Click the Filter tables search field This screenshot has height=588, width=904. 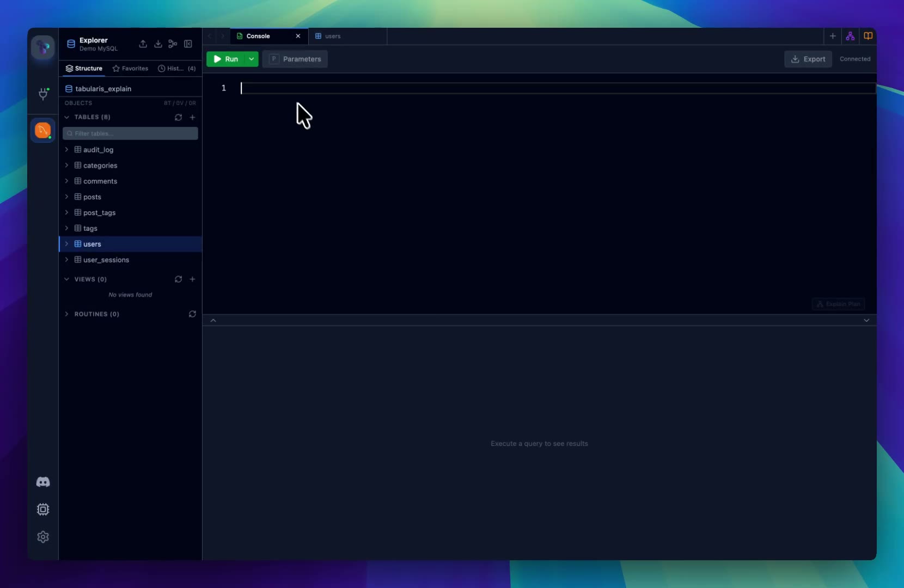pyautogui.click(x=131, y=133)
